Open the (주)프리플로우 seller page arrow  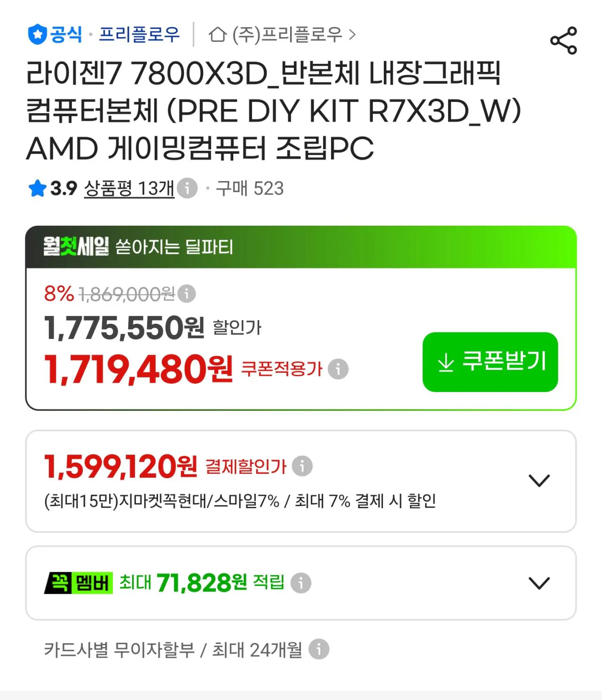point(352,34)
